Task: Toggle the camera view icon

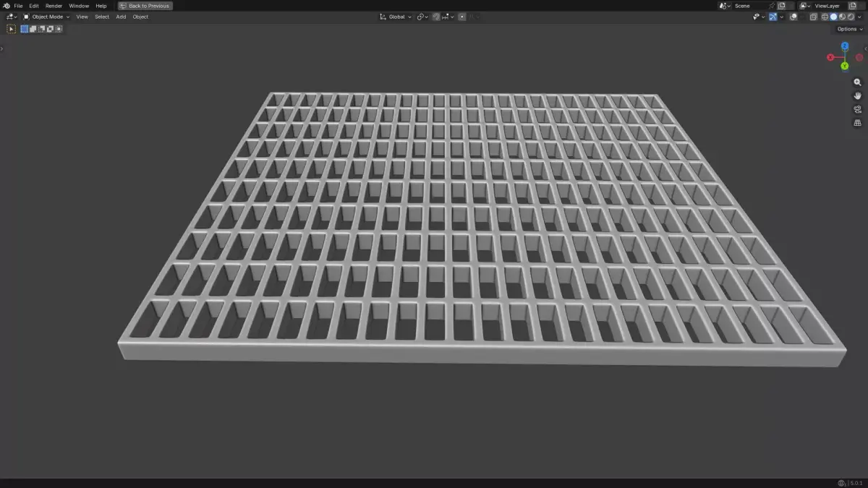Action: pyautogui.click(x=858, y=109)
